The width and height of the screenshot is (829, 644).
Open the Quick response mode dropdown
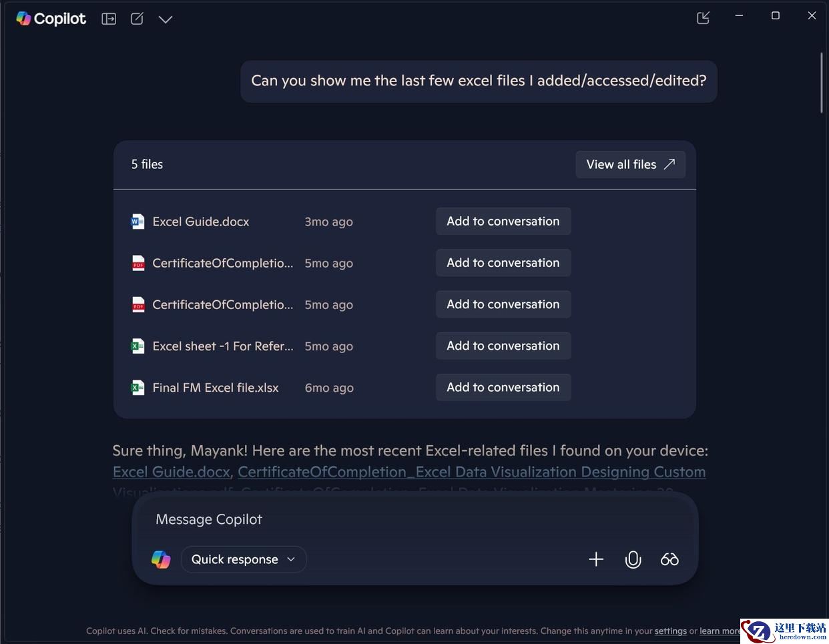[244, 559]
